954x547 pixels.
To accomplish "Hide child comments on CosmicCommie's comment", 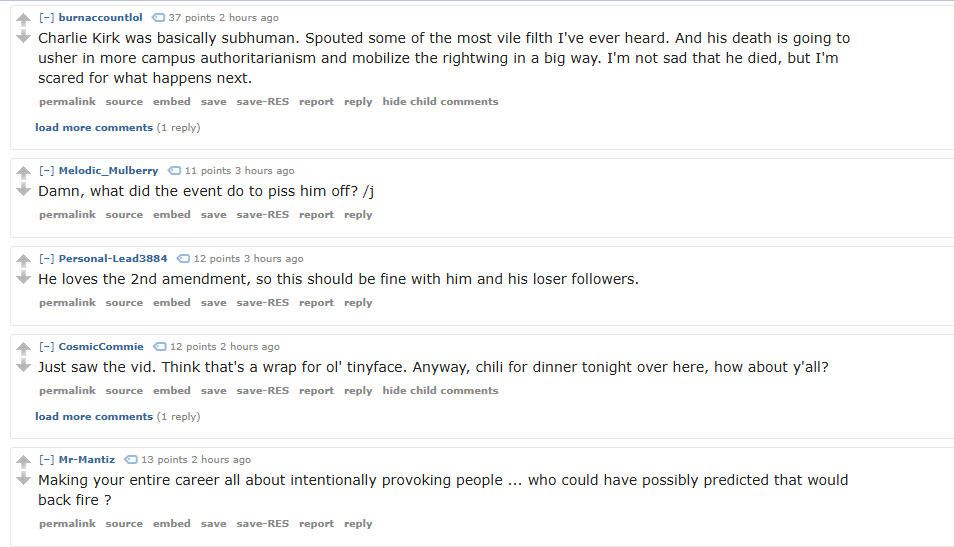I will click(x=440, y=391).
